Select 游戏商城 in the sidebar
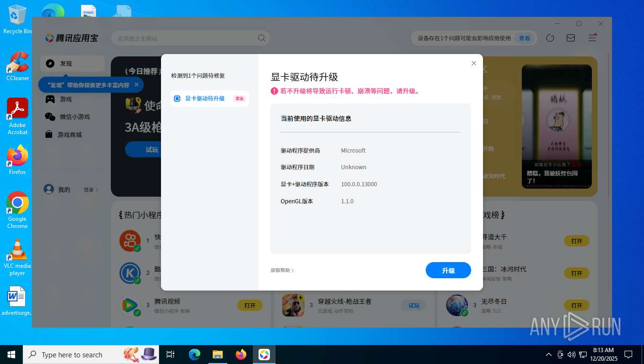Screen dimensions: 644x364 click(x=72, y=135)
